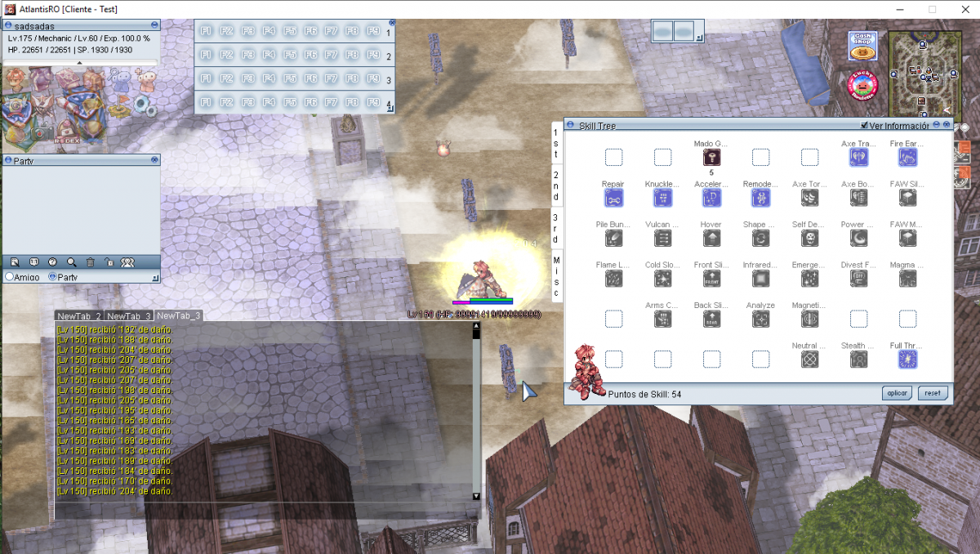
Task: Click the Analyze skill icon
Action: point(760,319)
